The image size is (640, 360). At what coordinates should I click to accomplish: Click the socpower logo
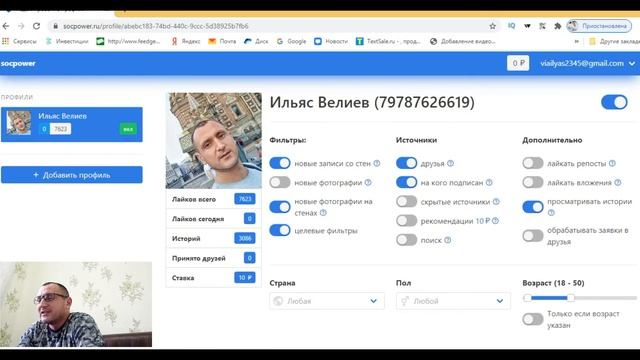[18, 64]
